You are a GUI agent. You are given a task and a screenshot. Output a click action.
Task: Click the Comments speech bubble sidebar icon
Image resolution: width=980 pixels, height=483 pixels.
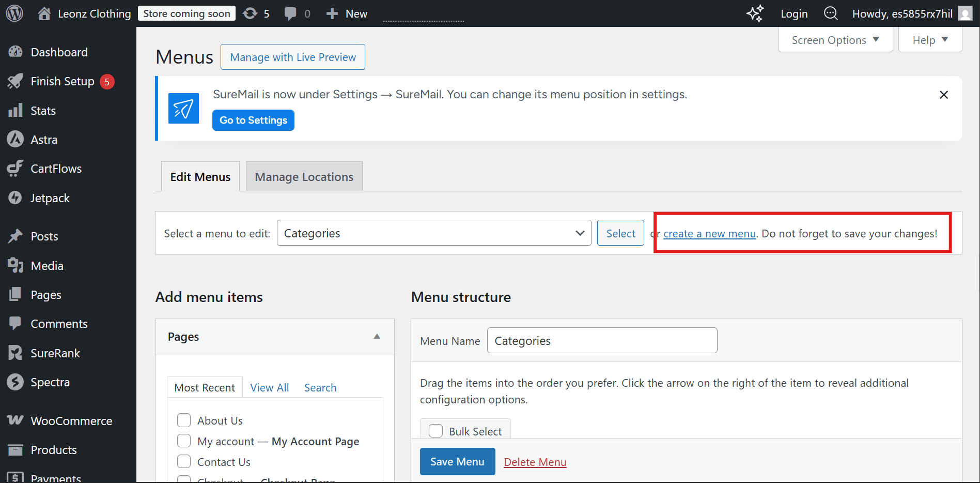(15, 324)
